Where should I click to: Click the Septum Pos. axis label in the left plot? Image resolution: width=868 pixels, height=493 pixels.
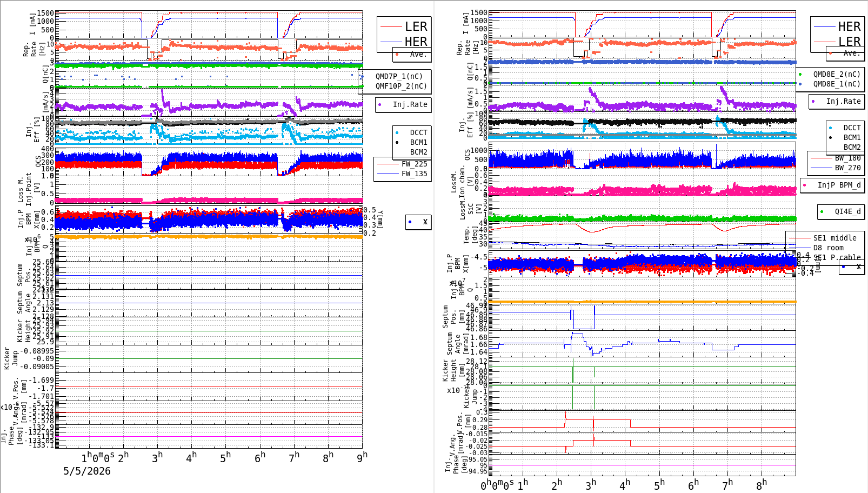click(24, 275)
